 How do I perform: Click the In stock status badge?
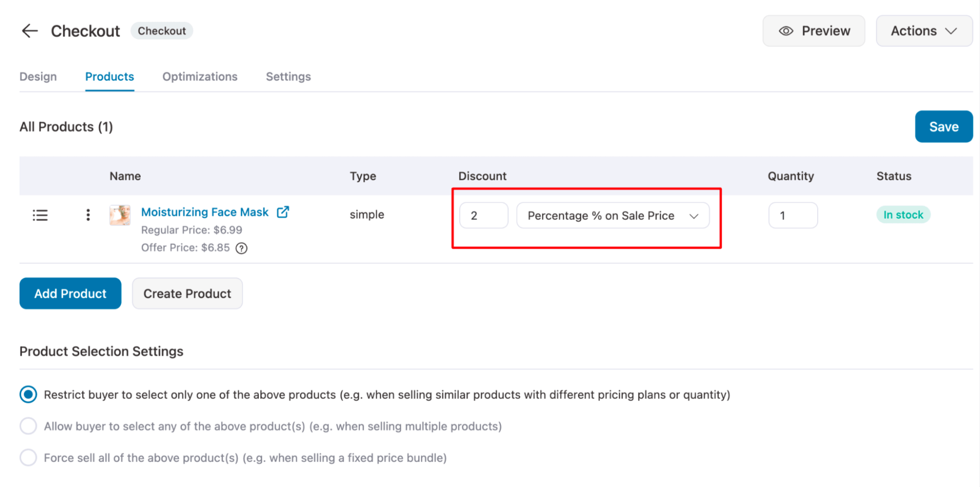903,214
